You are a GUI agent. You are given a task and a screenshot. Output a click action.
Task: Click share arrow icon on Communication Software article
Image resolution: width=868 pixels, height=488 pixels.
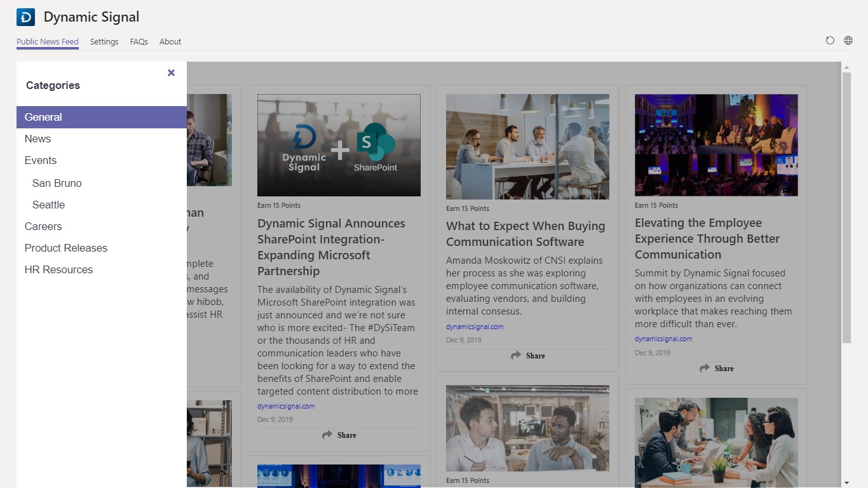coord(516,356)
